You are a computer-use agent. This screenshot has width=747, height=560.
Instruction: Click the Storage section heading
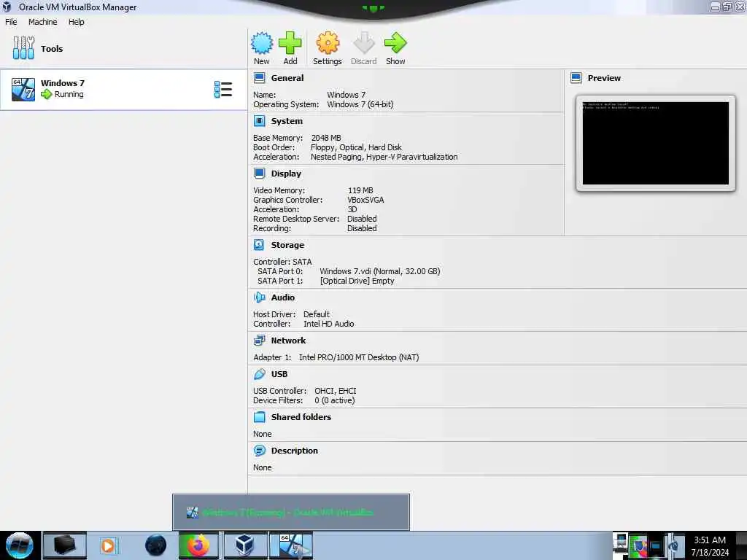pos(287,245)
